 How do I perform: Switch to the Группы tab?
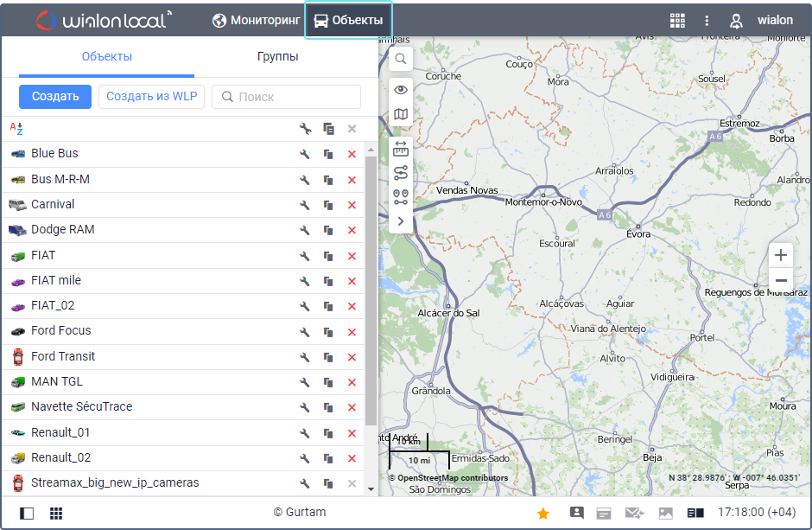277,57
